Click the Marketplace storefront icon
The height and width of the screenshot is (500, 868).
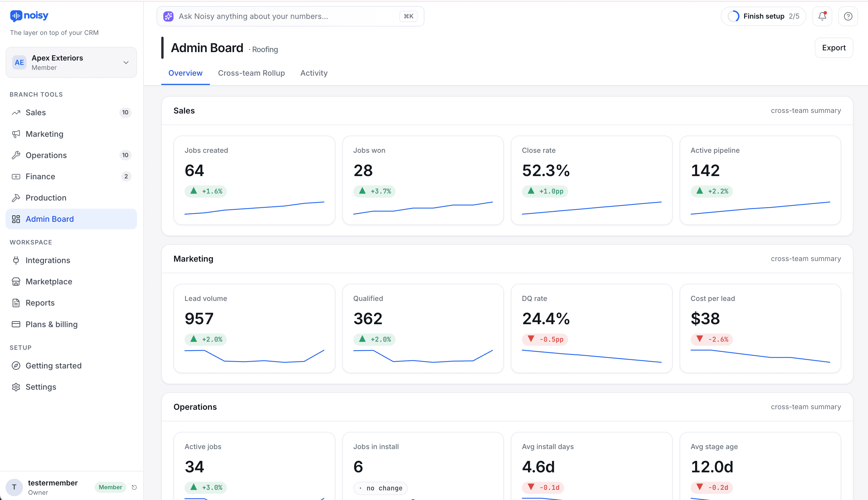coord(16,282)
